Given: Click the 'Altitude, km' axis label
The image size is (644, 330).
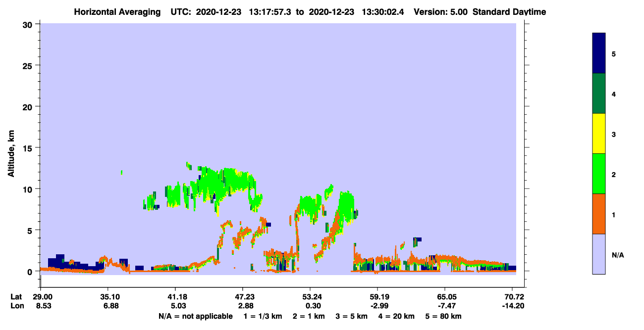Looking at the screenshot, I should (x=11, y=154).
